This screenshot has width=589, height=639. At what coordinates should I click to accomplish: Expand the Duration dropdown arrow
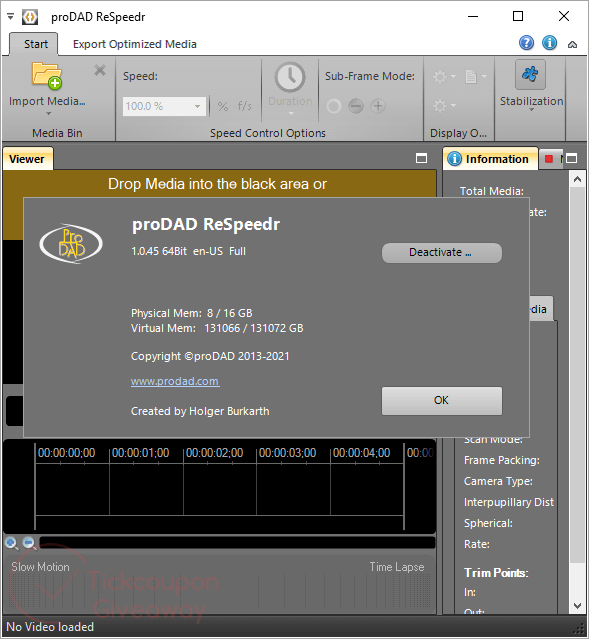[291, 113]
